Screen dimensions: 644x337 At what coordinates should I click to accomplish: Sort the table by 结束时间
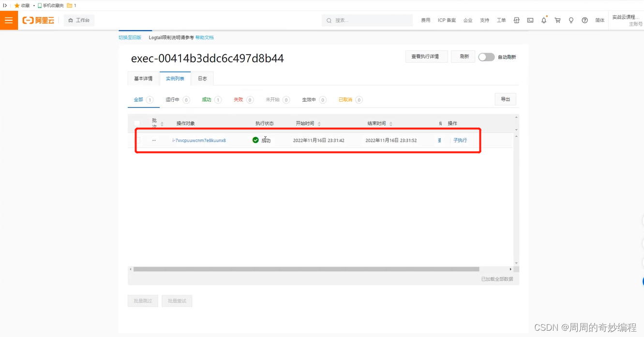[390, 123]
